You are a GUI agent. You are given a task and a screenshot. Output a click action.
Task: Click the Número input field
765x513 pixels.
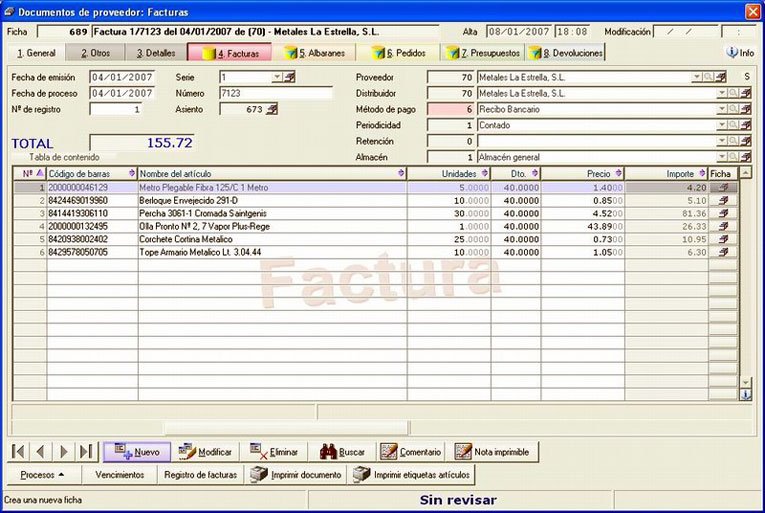pos(276,93)
